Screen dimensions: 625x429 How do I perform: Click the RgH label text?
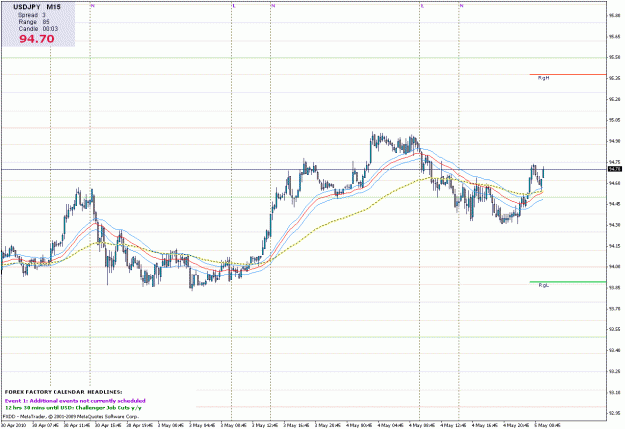[543, 78]
